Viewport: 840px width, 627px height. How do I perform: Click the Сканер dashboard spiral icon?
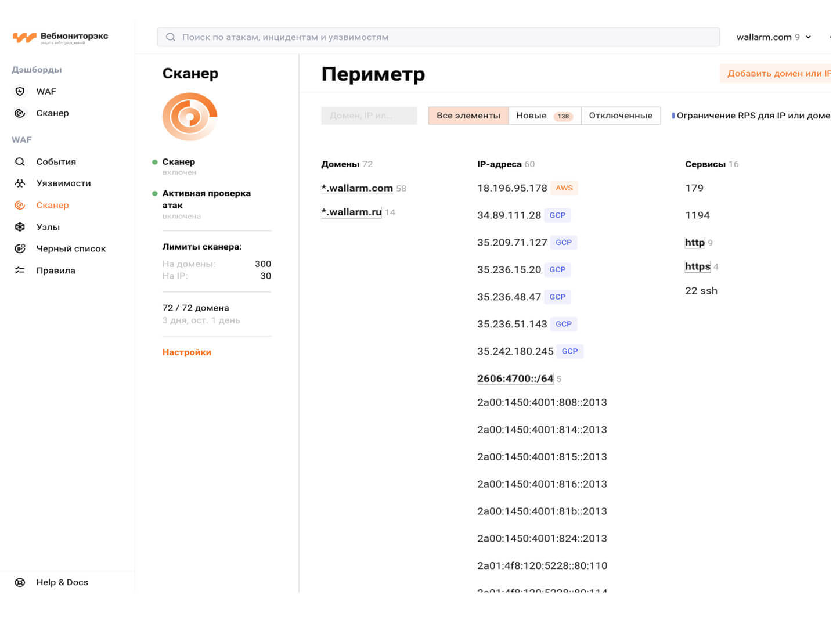20,113
